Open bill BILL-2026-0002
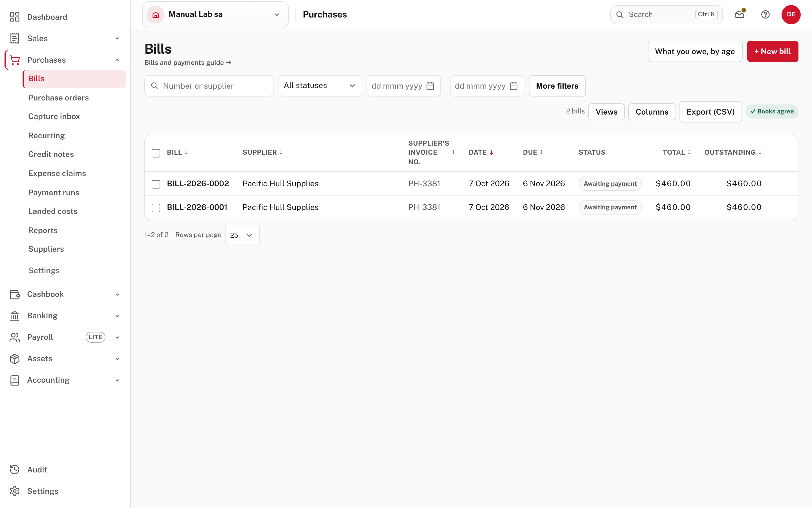Viewport: 812px width, 508px height. click(x=198, y=183)
